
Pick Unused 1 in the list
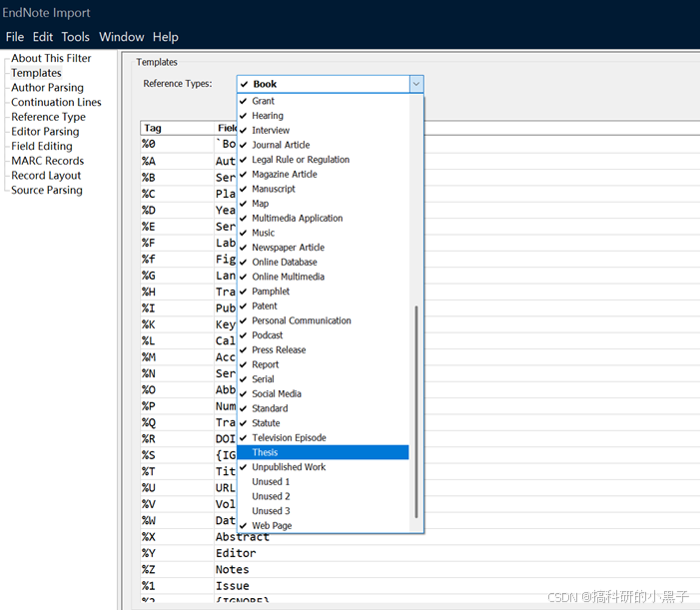click(323, 482)
